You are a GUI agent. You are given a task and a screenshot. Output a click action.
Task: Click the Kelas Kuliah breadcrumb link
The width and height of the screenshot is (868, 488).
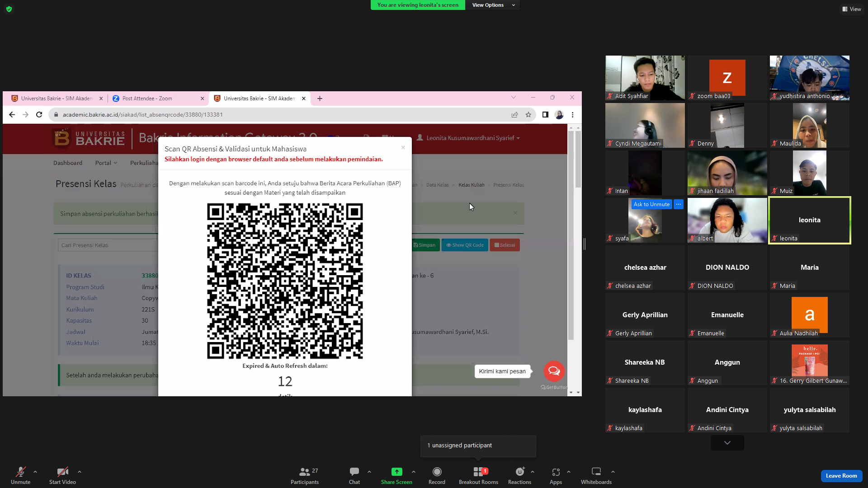point(472,185)
